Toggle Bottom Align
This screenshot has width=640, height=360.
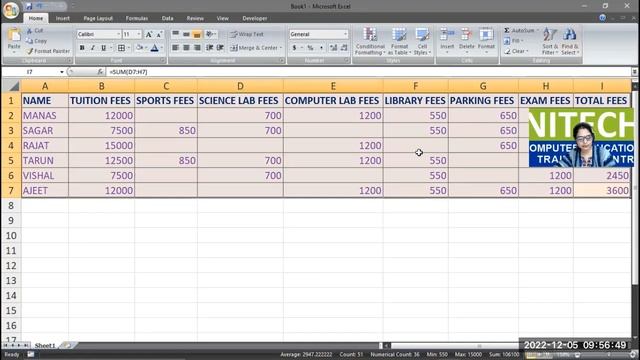[197, 34]
